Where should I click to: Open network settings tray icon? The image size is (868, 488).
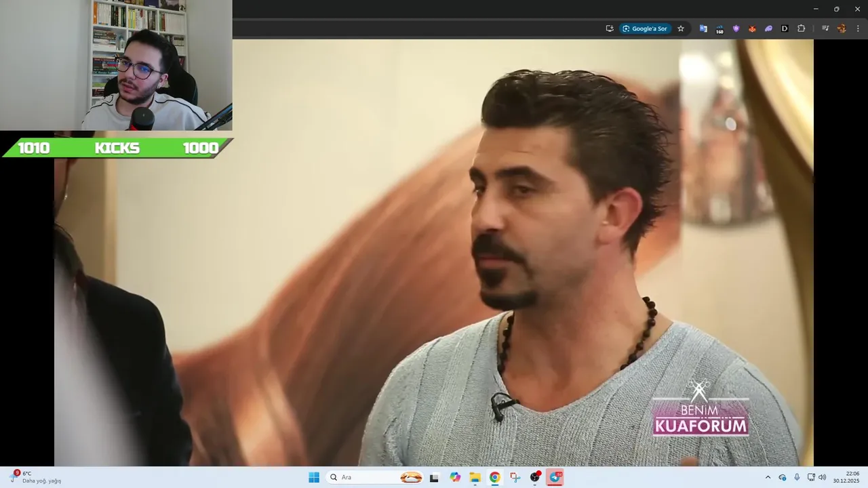click(x=811, y=477)
